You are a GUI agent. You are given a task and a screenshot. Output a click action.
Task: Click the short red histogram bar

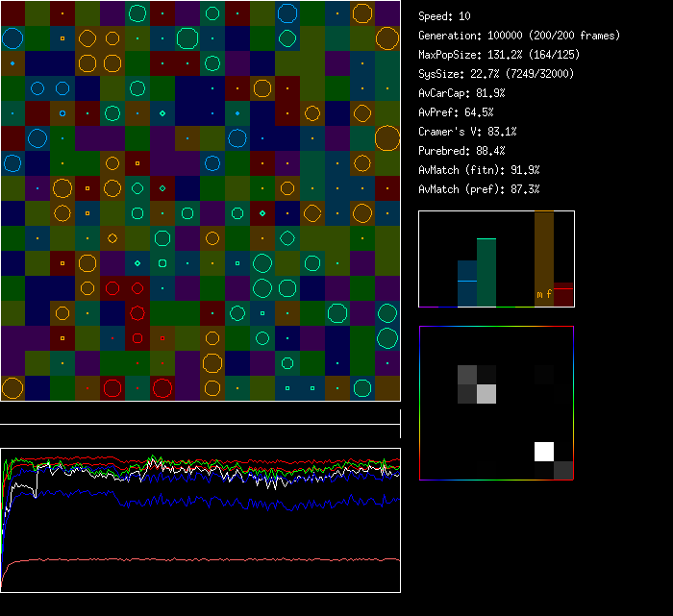point(563,297)
